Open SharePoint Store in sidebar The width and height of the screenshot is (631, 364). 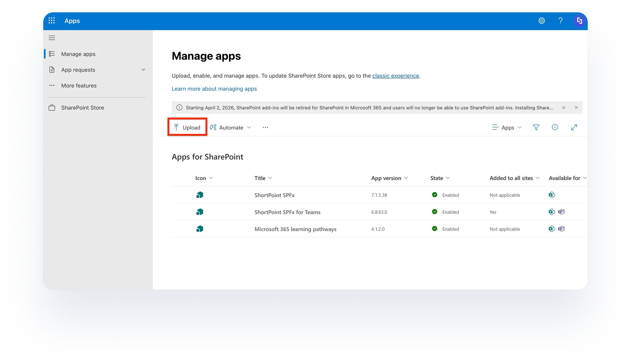click(83, 108)
